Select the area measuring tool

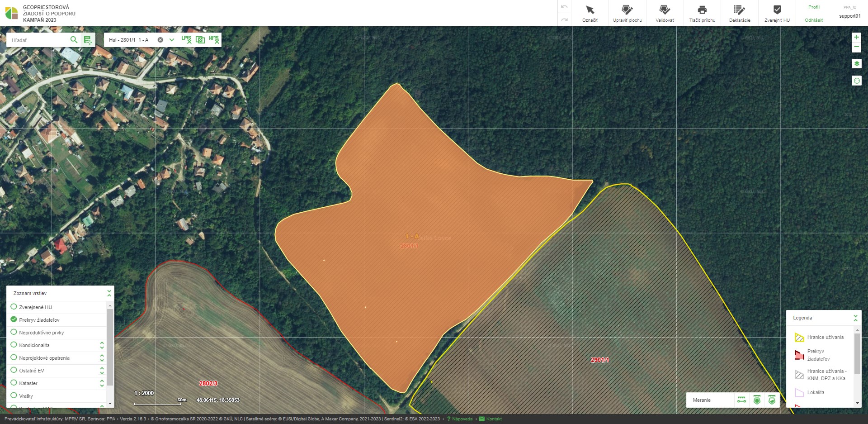point(757,400)
